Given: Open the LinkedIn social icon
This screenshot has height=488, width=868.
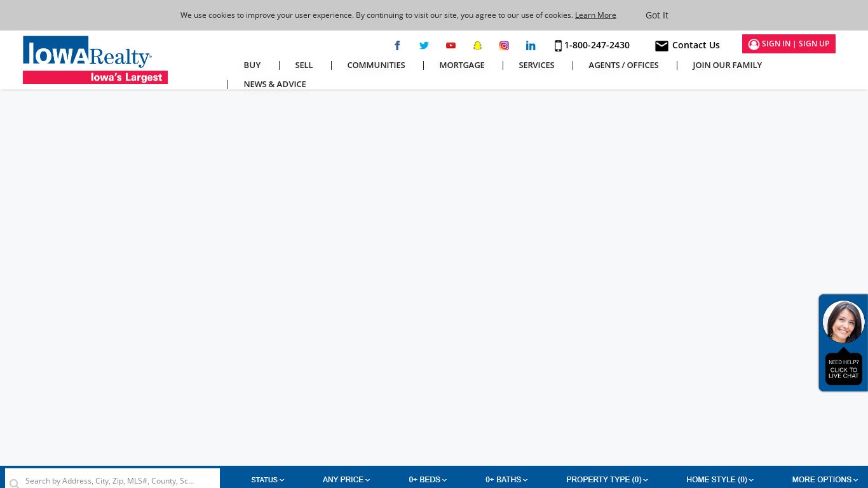Looking at the screenshot, I should pyautogui.click(x=531, y=45).
